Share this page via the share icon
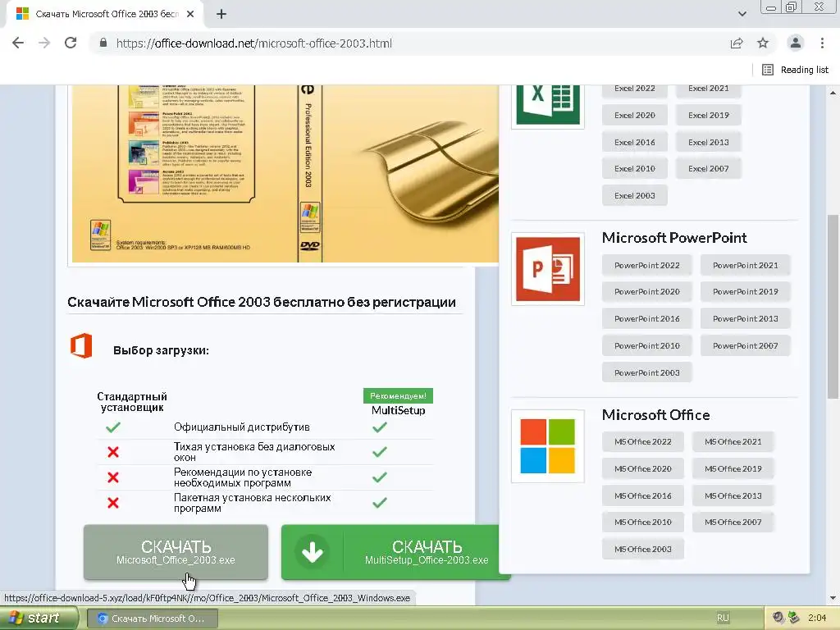The height and width of the screenshot is (630, 840). click(x=737, y=43)
